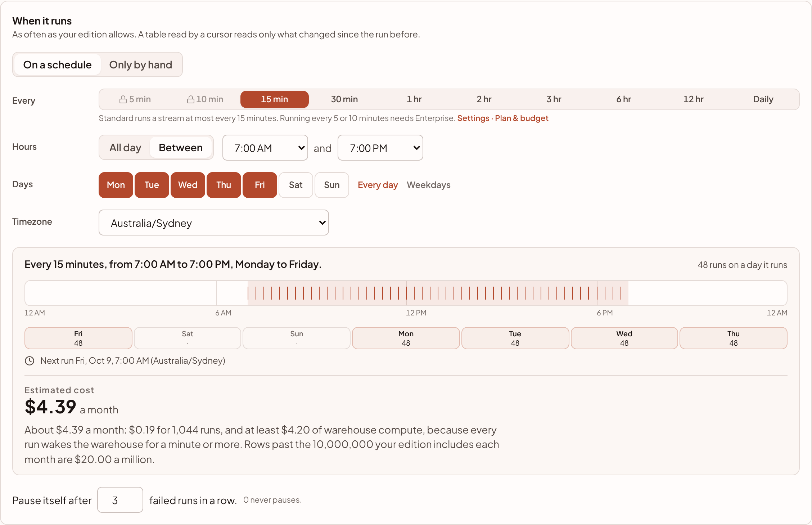Click the Thu 48 day preview card
This screenshot has width=812, height=525.
[734, 338]
